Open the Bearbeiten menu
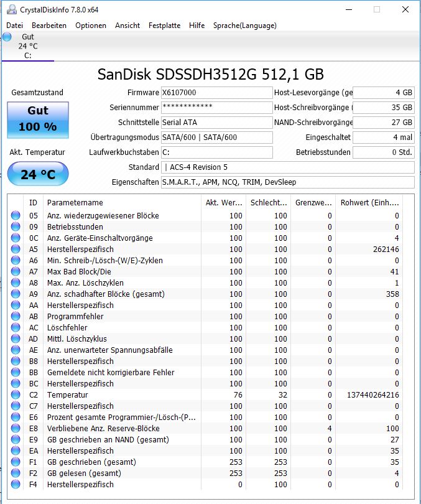Screen dimensions: 421x504 (49, 26)
